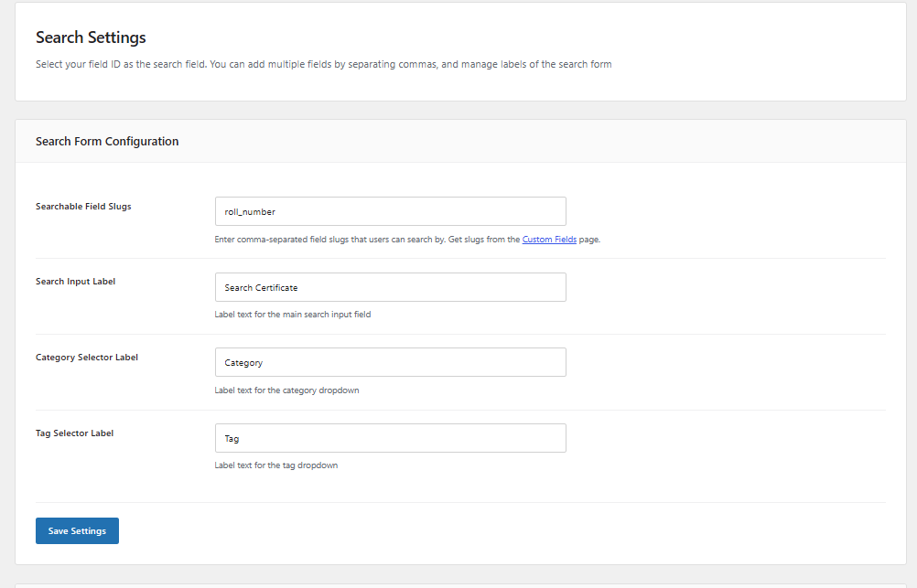Click the 'Select your field ID' description text

pos(323,64)
